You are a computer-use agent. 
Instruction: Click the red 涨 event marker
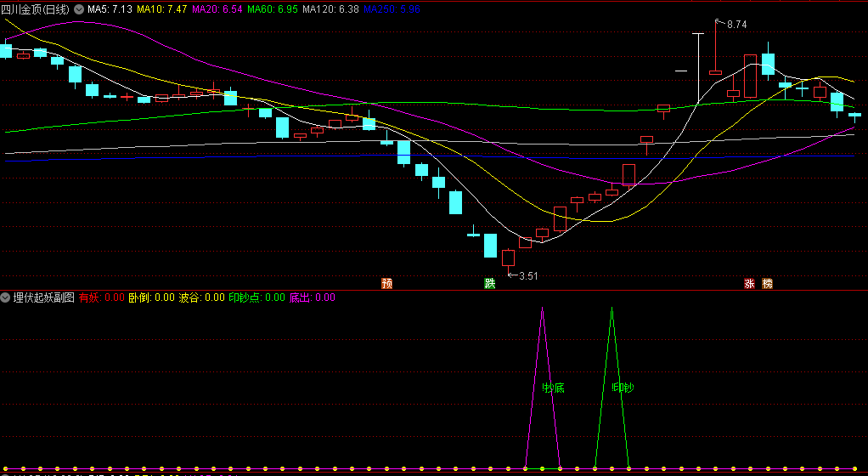750,284
